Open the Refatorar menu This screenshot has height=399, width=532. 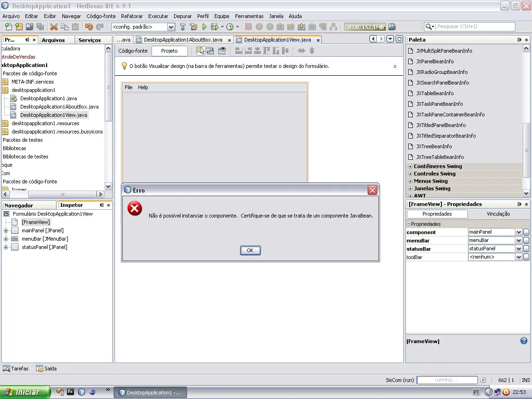132,16
